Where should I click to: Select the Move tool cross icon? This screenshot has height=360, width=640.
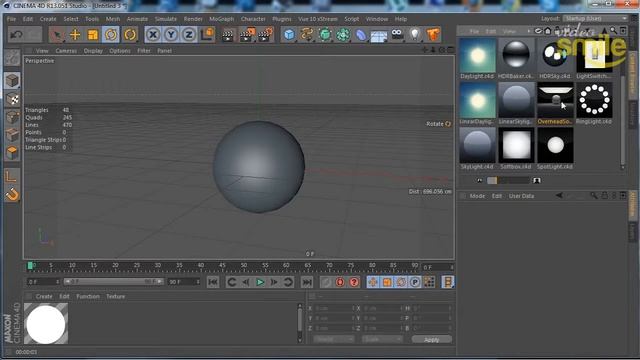click(x=75, y=35)
